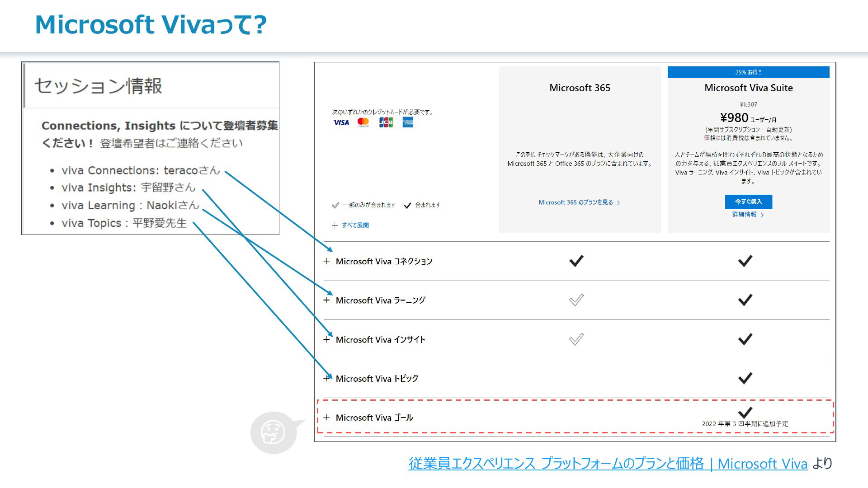Open Microsoft 365 のプランを見る link
868x488 pixels.
pos(579,202)
